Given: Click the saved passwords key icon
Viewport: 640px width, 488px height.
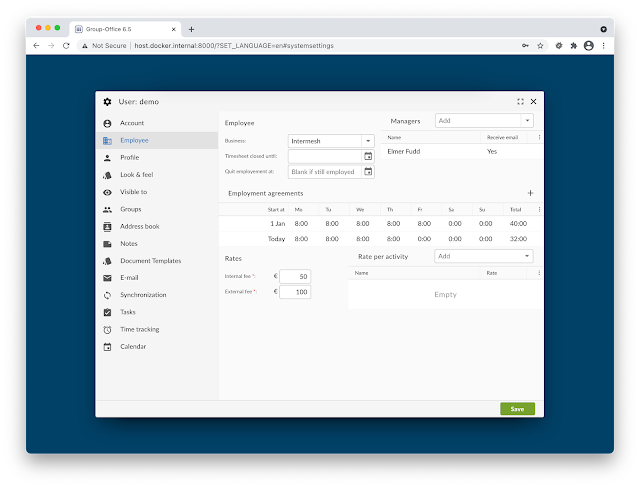Looking at the screenshot, I should (x=525, y=46).
